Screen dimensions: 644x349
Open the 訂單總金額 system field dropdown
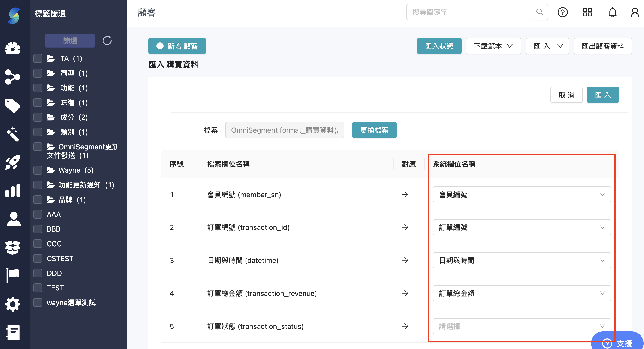(522, 293)
